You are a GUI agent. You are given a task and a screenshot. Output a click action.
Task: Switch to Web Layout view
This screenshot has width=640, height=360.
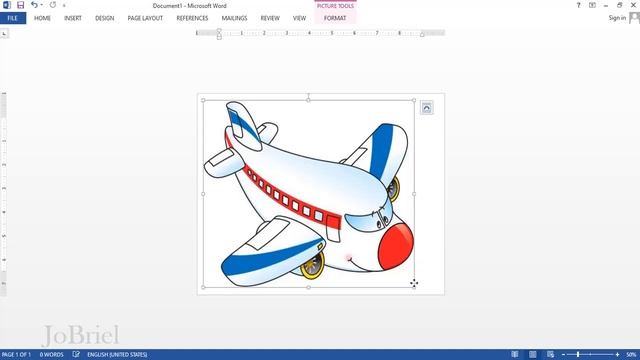[551, 354]
